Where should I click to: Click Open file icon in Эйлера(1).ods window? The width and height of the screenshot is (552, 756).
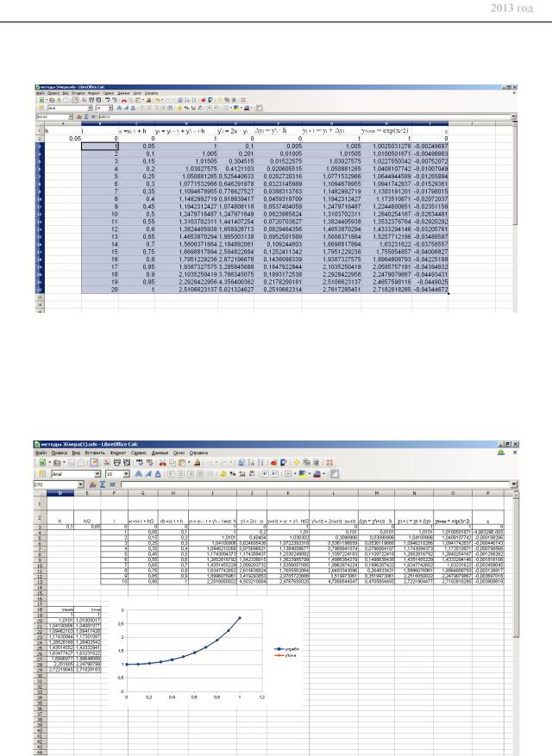[x=57, y=463]
